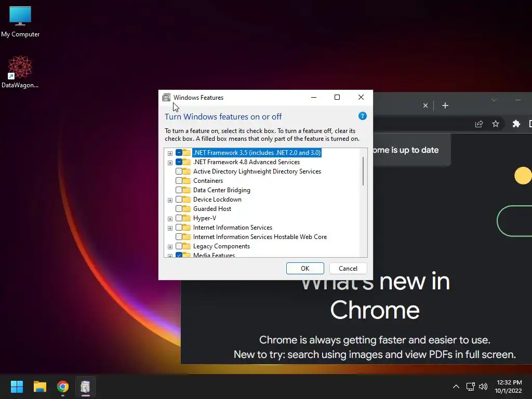Open network status tray icon

coord(470,387)
